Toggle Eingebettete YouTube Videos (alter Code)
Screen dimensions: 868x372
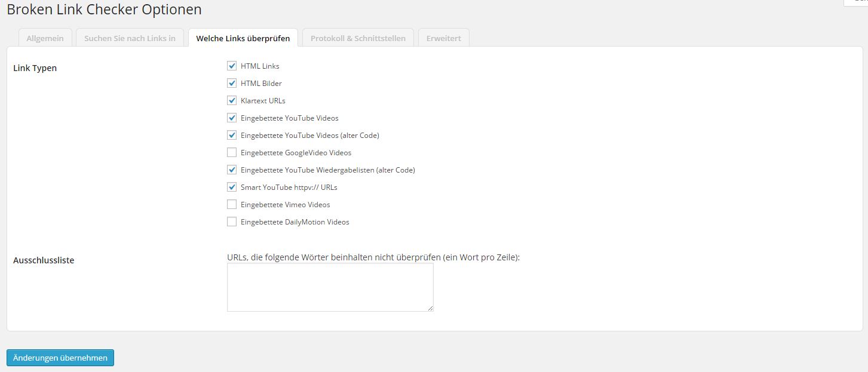[x=232, y=135]
